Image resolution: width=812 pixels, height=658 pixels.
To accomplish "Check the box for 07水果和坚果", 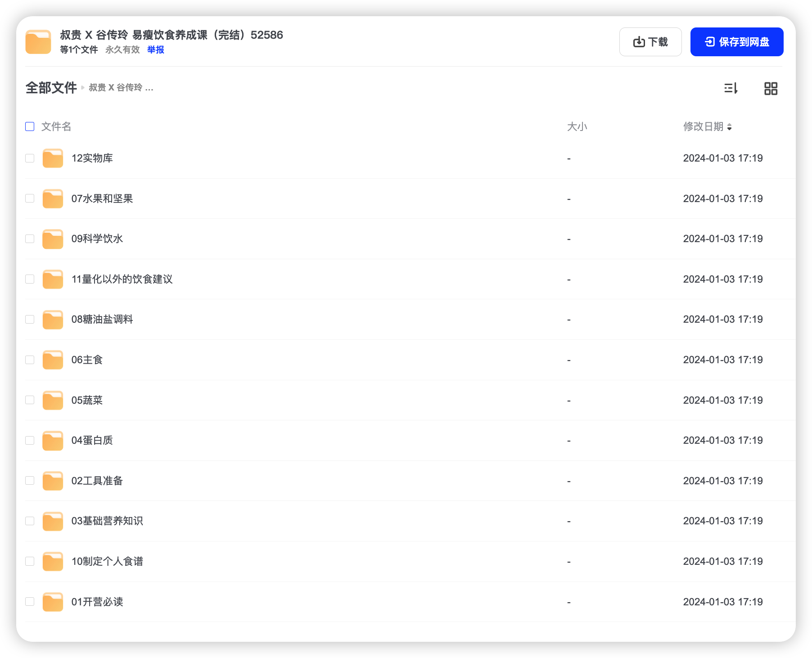I will 30,198.
